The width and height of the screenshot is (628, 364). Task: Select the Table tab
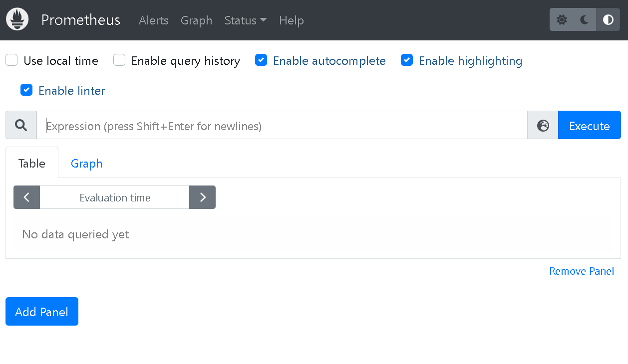tap(32, 163)
